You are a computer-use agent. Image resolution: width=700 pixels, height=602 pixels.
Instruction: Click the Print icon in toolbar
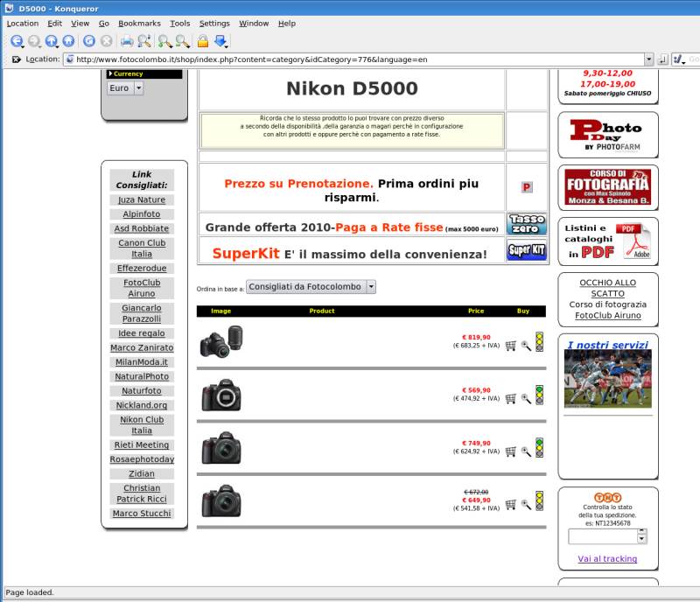point(126,41)
